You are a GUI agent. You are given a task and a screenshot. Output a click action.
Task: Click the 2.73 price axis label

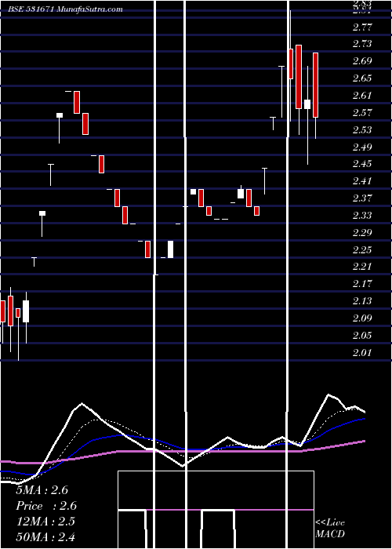(x=362, y=44)
